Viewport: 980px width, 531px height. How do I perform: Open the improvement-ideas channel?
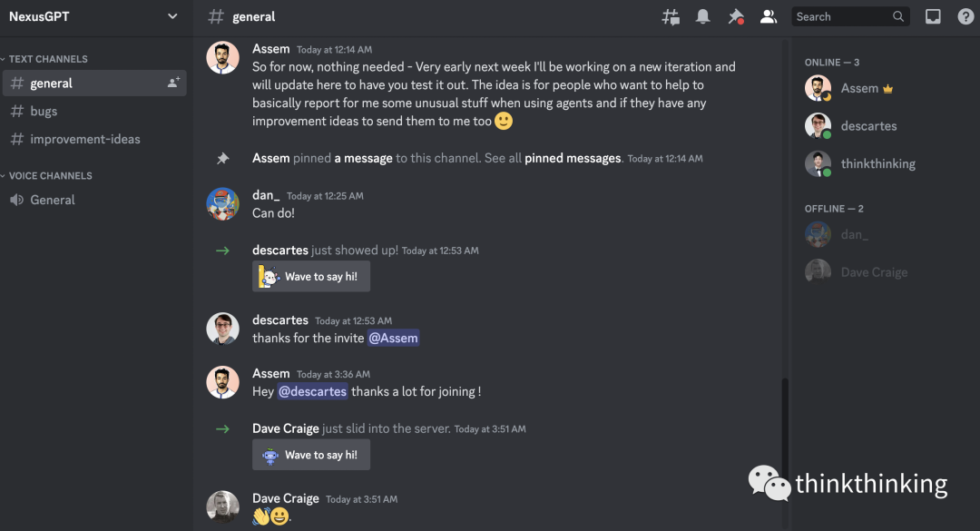[x=84, y=139]
